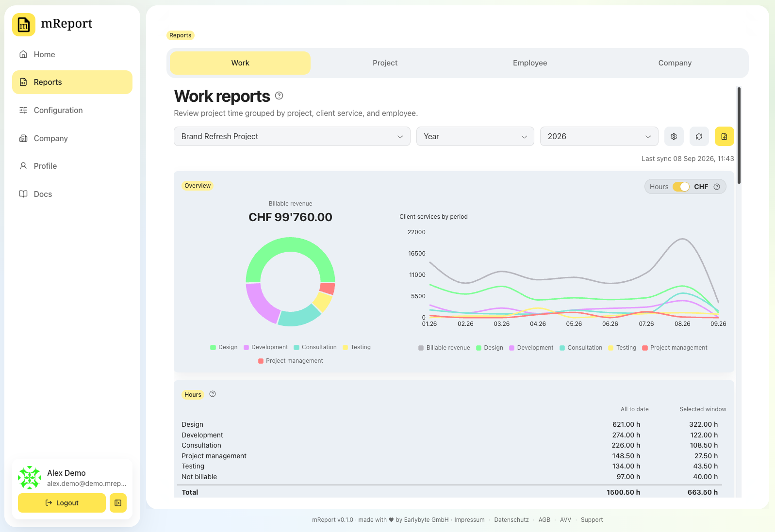The image size is (775, 532).
Task: Click the 08.26 axis label on chart
Action: tap(682, 324)
